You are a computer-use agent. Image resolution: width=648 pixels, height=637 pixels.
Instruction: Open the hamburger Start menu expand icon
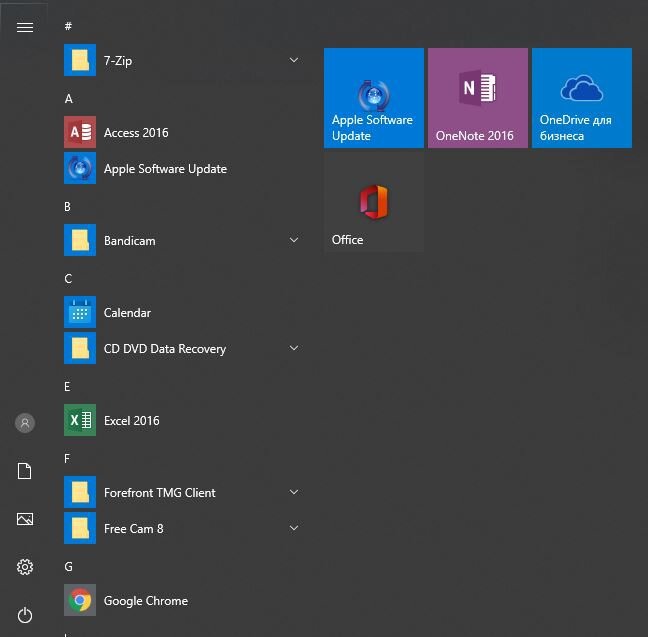[x=25, y=27]
